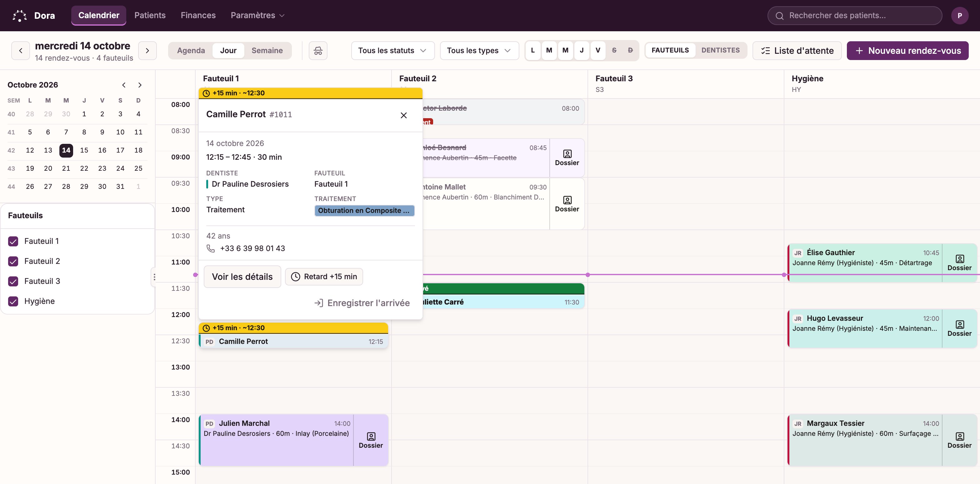Go to next day arrow
This screenshot has width=980, height=484.
pyautogui.click(x=147, y=51)
